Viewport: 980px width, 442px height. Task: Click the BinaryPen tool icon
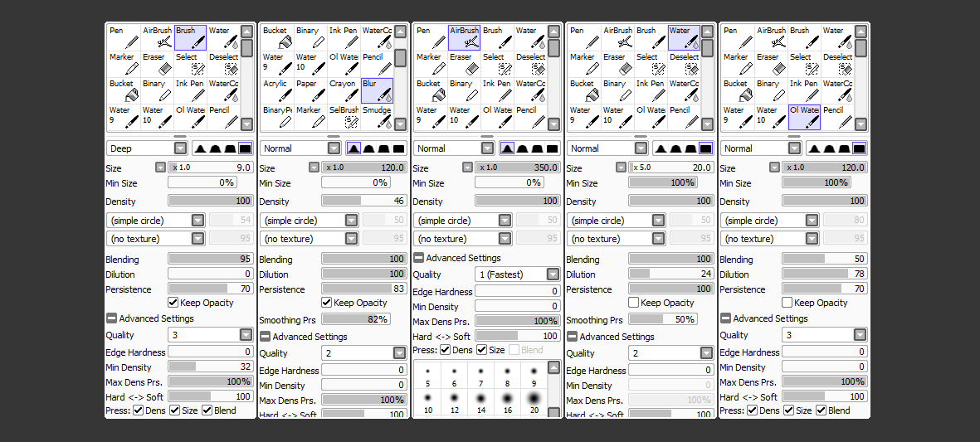click(276, 116)
